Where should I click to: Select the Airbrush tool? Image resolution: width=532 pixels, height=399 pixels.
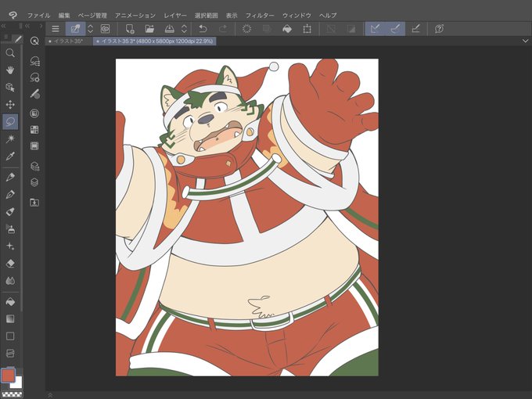coord(10,229)
